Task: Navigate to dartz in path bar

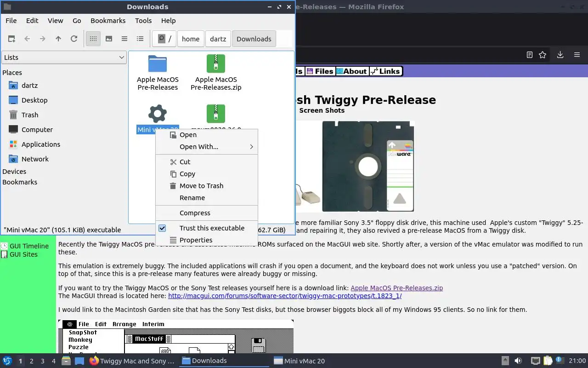Action: 218,39
